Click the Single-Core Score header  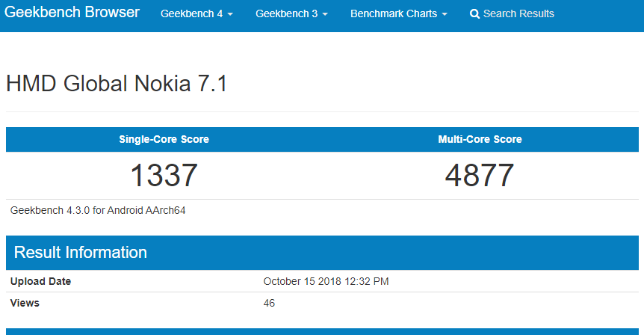coord(164,139)
